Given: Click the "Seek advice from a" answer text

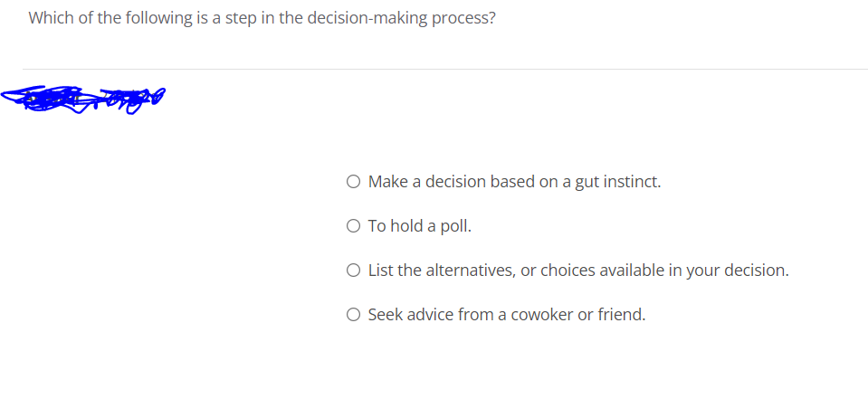Looking at the screenshot, I should tap(507, 315).
